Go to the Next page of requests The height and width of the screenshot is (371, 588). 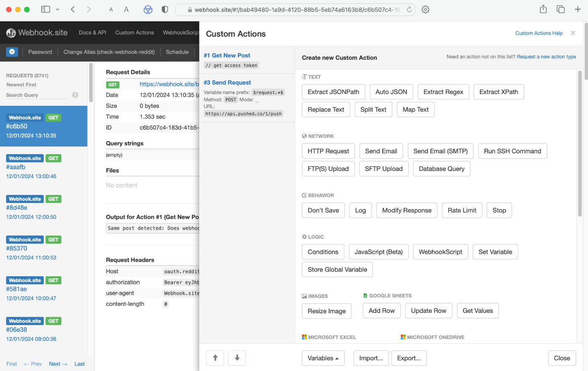58,364
